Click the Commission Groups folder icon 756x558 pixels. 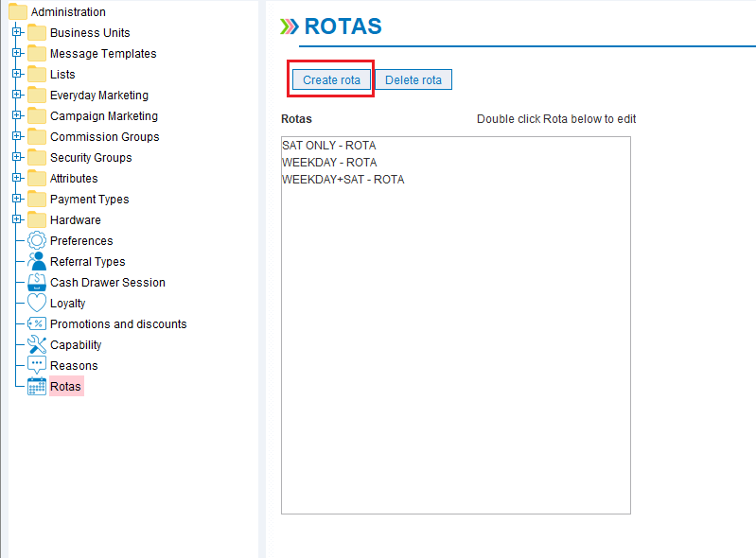[x=37, y=137]
